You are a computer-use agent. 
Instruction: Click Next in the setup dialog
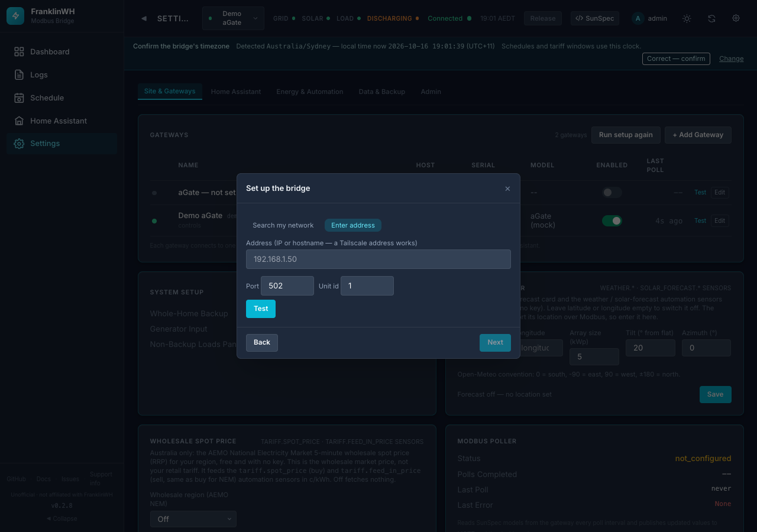[496, 343]
